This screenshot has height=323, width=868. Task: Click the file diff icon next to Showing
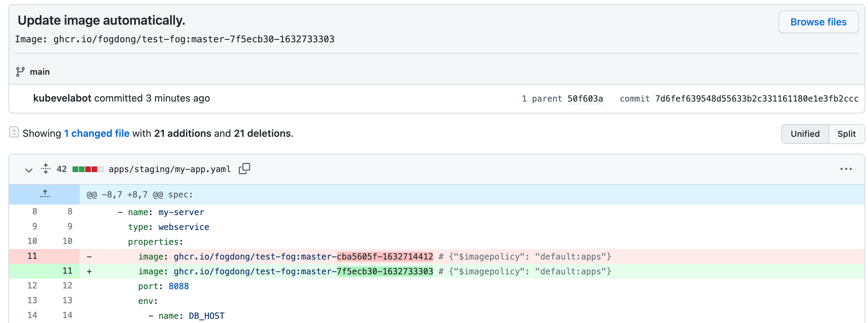[x=14, y=133]
